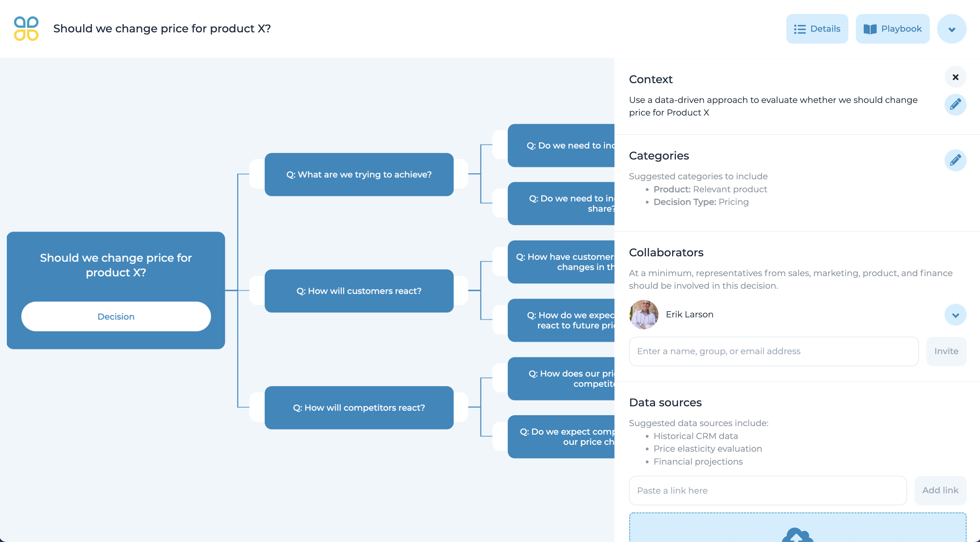Click the cloud upload icon in dropzone

[797, 535]
